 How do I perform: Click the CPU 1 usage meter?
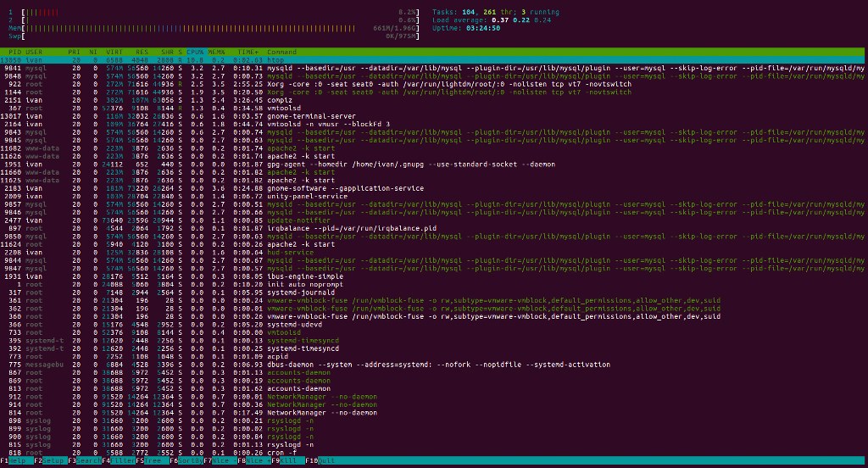214,12
